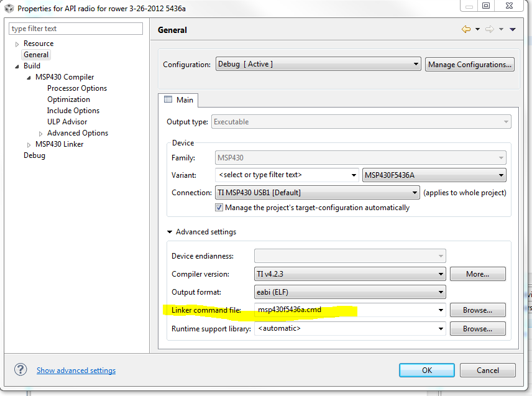Maximize the properties dialog window

pyautogui.click(x=486, y=6)
